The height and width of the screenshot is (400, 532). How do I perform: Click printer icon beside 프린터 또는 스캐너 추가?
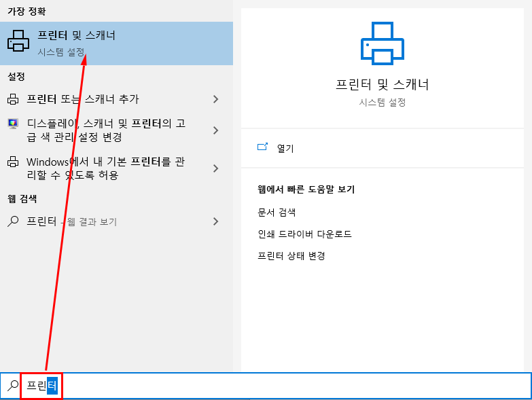click(x=13, y=99)
